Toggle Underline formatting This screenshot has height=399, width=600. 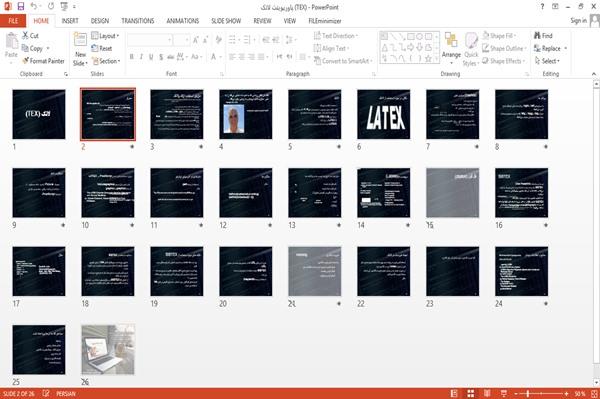(x=151, y=57)
